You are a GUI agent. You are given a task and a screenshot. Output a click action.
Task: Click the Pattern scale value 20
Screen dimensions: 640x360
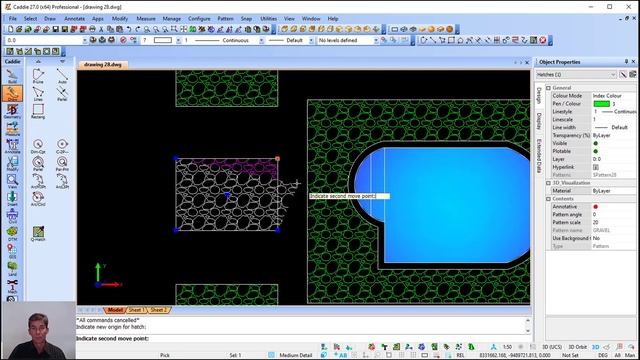pos(596,222)
